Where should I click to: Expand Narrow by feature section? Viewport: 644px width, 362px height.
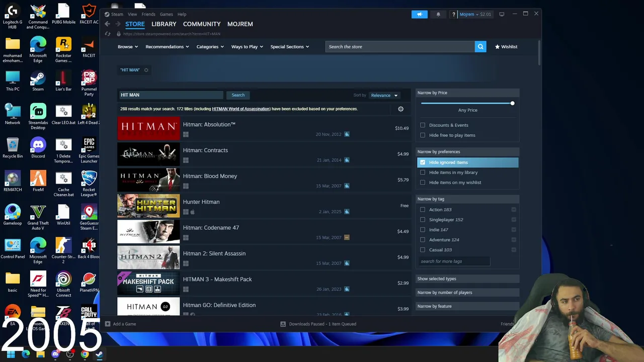(x=468, y=306)
